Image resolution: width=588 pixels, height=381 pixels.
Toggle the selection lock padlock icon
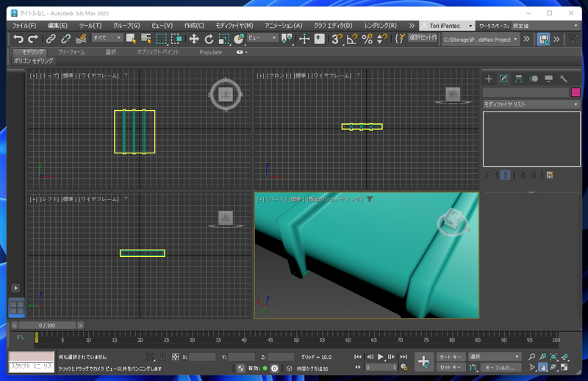pyautogui.click(x=162, y=357)
